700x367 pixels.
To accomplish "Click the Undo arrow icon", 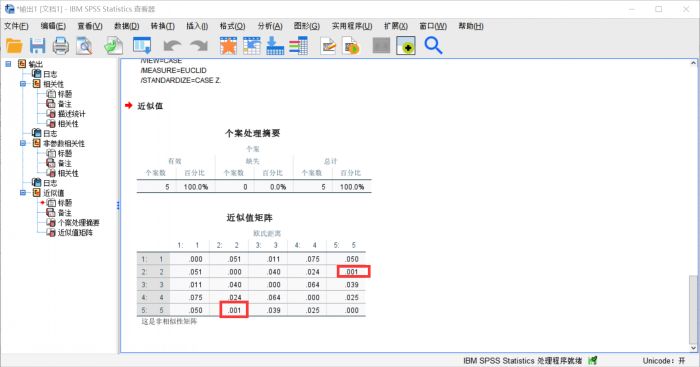I will coord(172,46).
